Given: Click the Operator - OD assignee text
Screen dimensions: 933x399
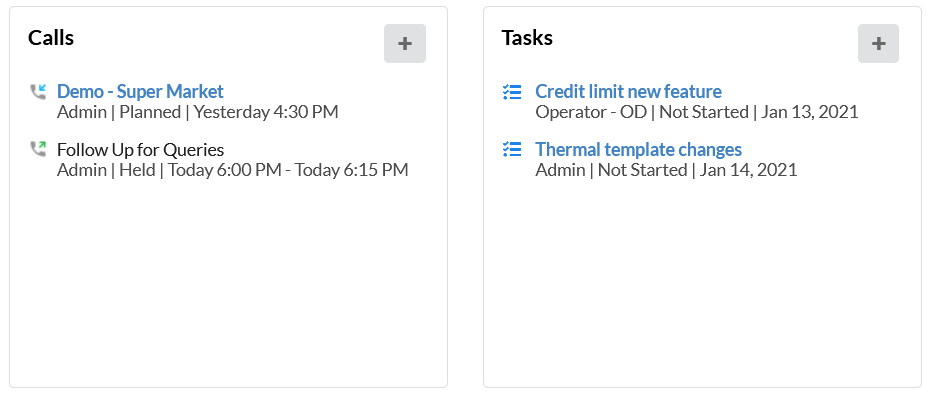Looking at the screenshot, I should coord(591,112).
